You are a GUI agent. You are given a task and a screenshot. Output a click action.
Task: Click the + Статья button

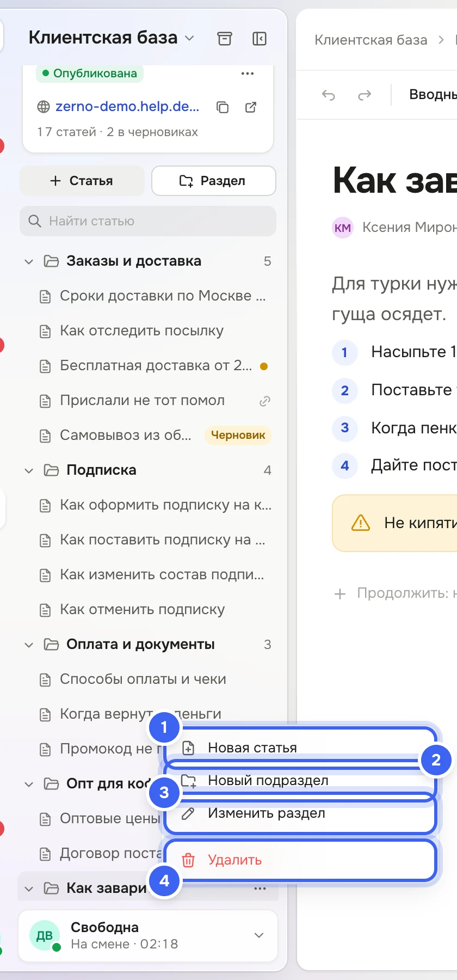82,181
